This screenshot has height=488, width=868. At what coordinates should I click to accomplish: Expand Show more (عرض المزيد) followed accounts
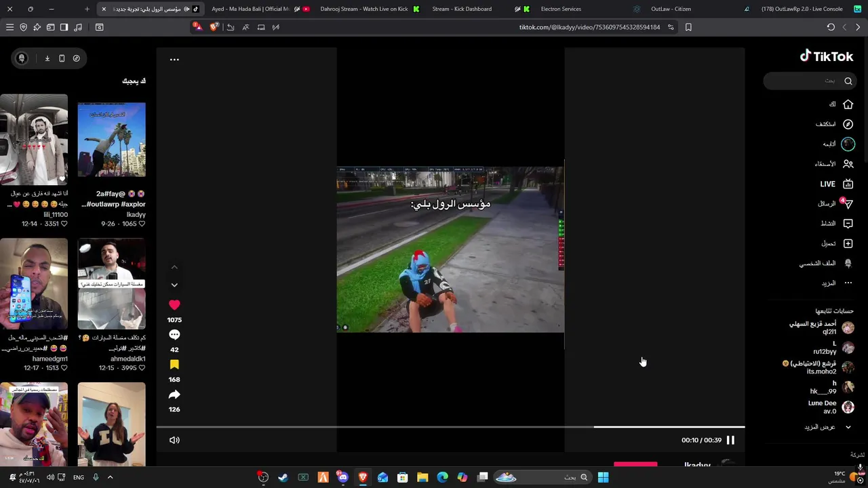tap(828, 427)
